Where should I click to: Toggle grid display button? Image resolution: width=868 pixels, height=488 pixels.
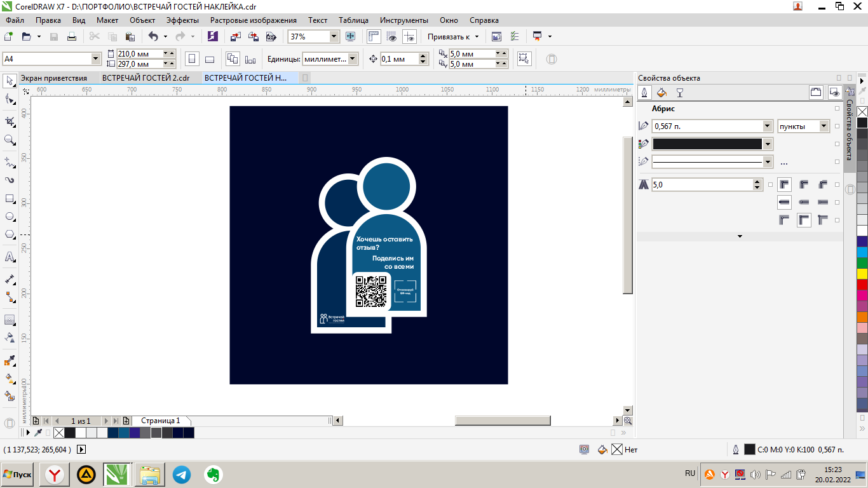pos(391,37)
